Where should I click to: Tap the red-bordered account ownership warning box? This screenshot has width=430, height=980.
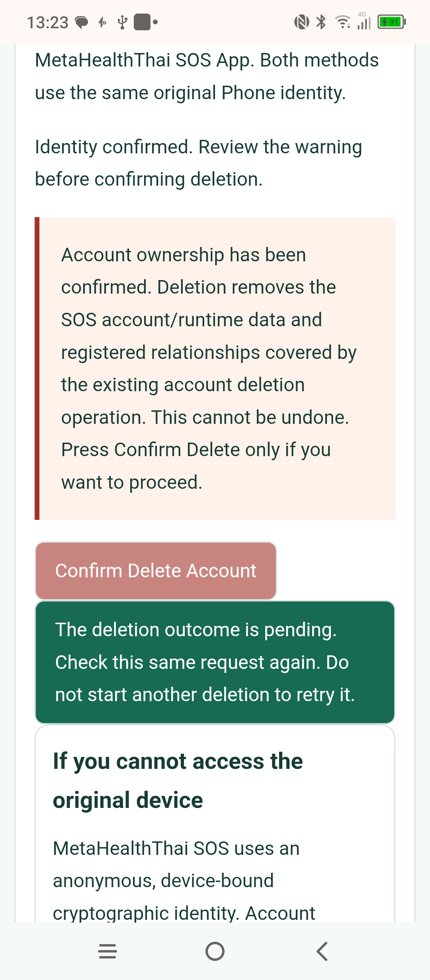coord(215,368)
